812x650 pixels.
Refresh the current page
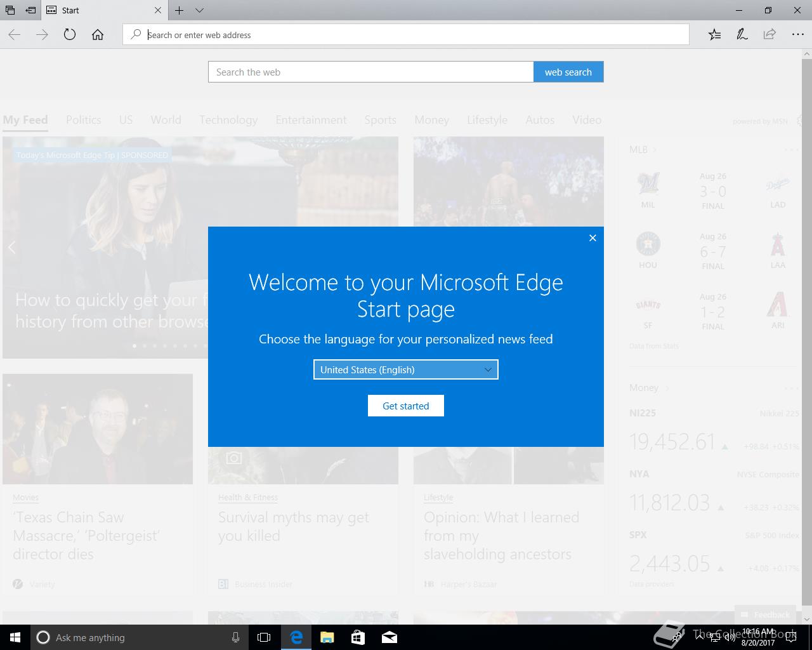(x=70, y=35)
